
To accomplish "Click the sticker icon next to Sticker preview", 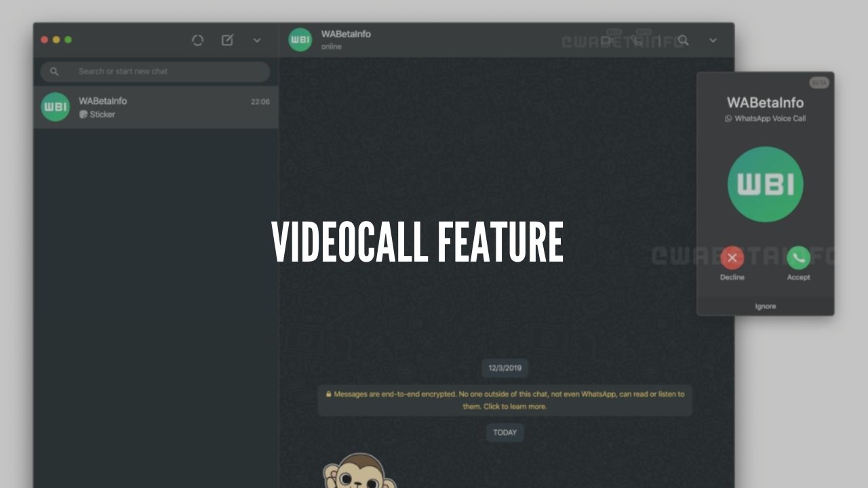I will [x=83, y=115].
